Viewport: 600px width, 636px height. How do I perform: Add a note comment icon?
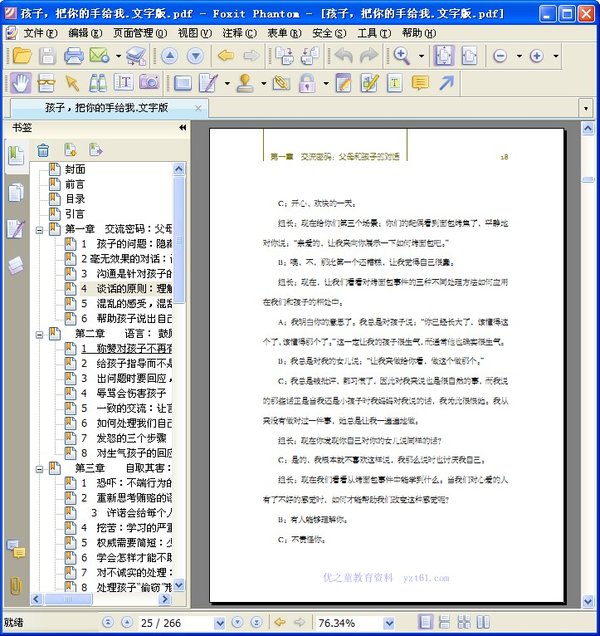[420, 83]
